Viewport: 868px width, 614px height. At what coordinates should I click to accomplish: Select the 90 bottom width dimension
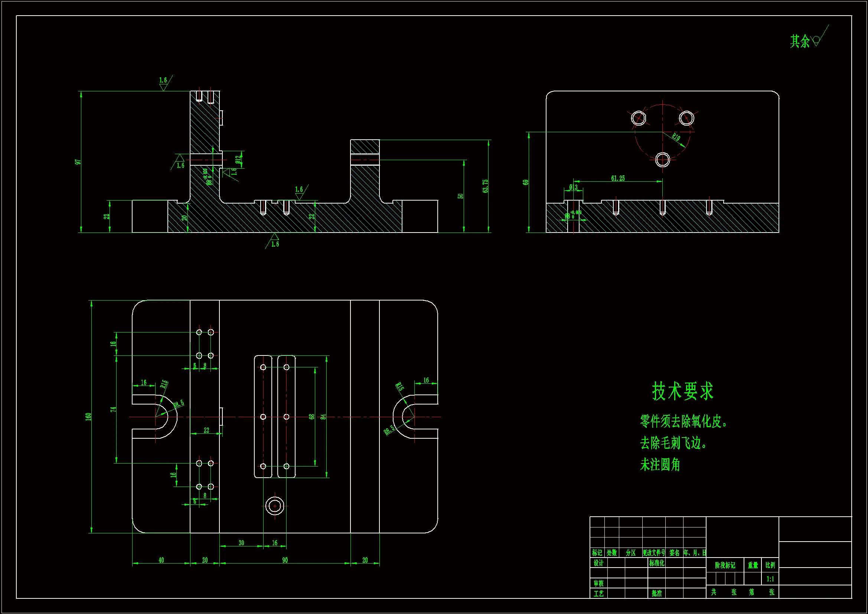285,560
